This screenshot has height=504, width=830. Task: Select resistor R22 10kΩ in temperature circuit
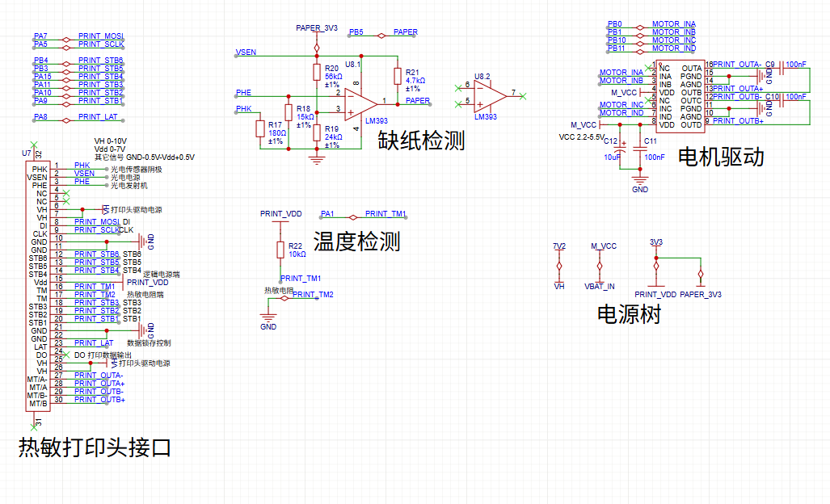(x=280, y=250)
